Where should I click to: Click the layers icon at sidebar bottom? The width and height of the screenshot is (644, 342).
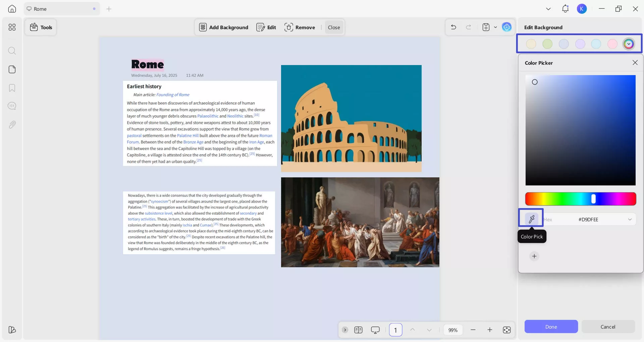[12, 330]
